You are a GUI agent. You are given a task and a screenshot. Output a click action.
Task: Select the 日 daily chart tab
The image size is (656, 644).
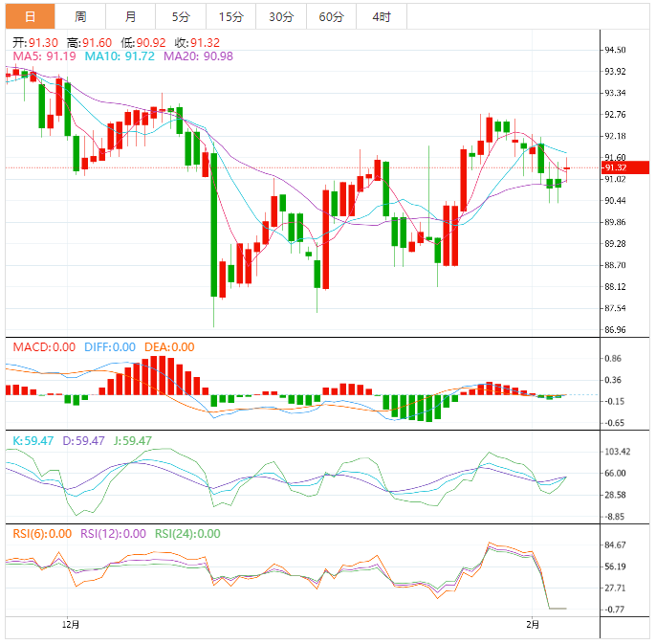point(31,16)
